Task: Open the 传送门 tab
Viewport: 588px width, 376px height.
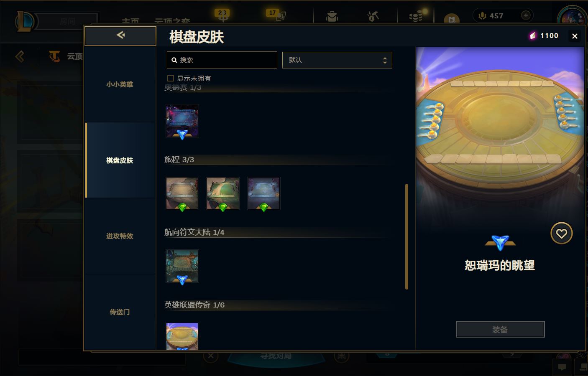Action: (x=120, y=312)
